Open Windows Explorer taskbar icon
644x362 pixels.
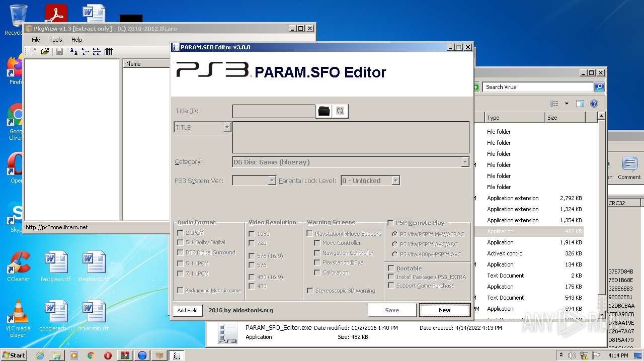[57, 355]
